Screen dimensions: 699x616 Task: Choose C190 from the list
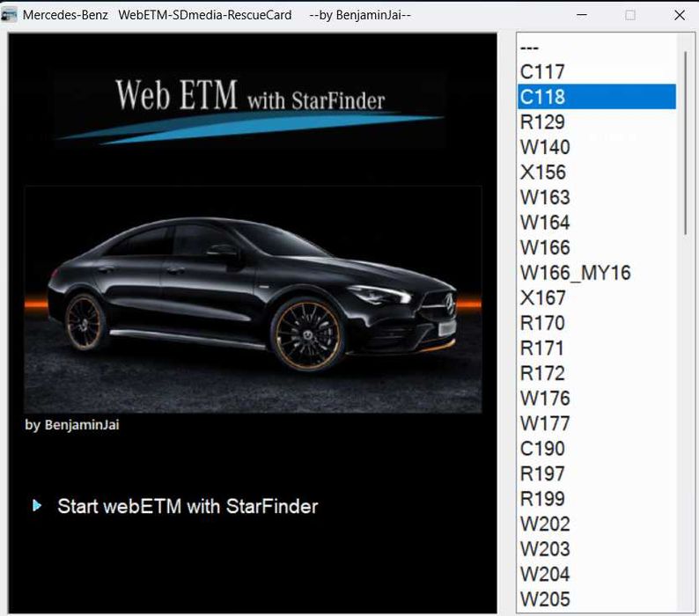point(597,448)
